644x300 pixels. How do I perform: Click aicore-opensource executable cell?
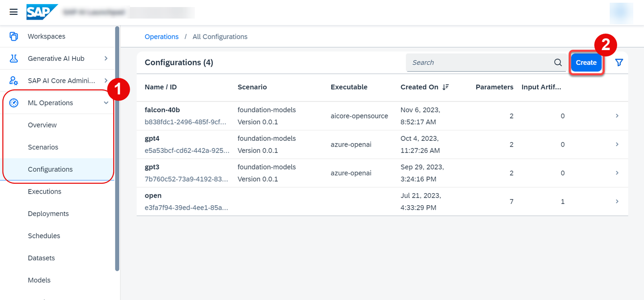tap(360, 116)
